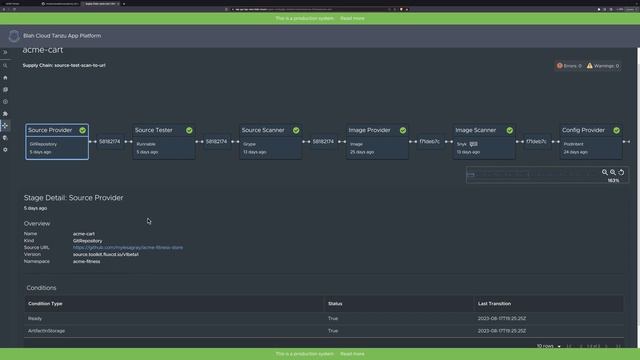Click the 58182174 artifact after Source Scanner
This screenshot has width=640, height=360.
tap(323, 142)
